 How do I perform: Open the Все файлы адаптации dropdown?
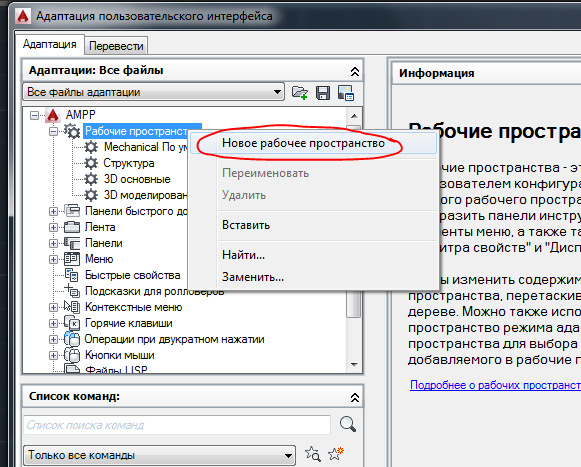[153, 92]
